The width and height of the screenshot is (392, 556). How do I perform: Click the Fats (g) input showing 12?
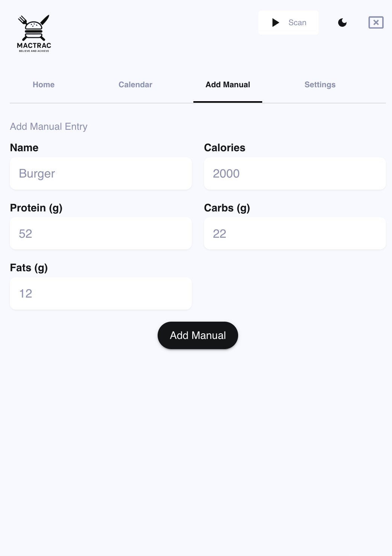coord(100,293)
